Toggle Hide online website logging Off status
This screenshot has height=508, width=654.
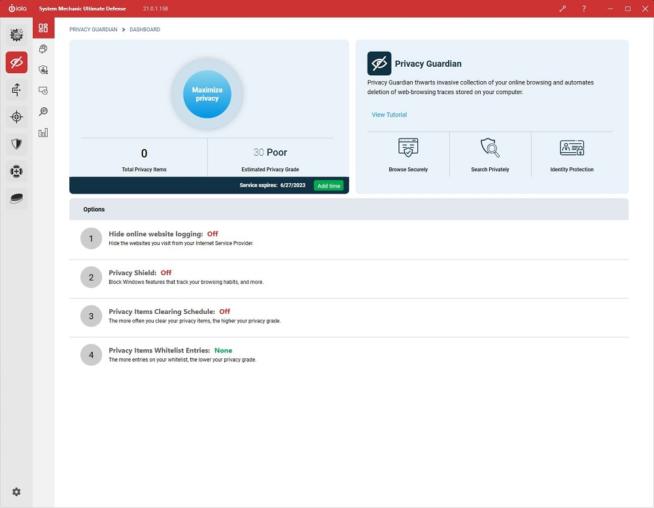point(213,234)
